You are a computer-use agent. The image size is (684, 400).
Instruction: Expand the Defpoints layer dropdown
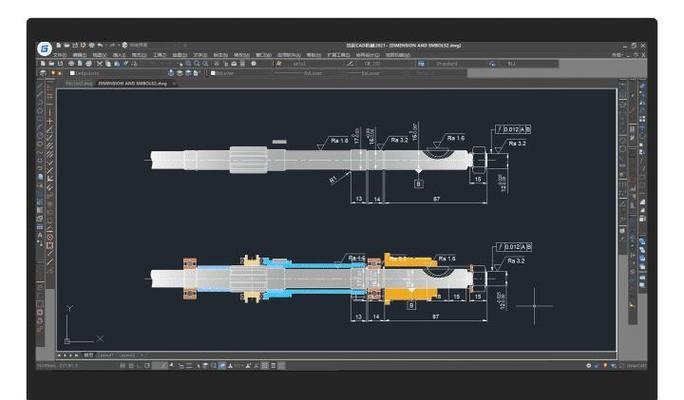click(118, 73)
